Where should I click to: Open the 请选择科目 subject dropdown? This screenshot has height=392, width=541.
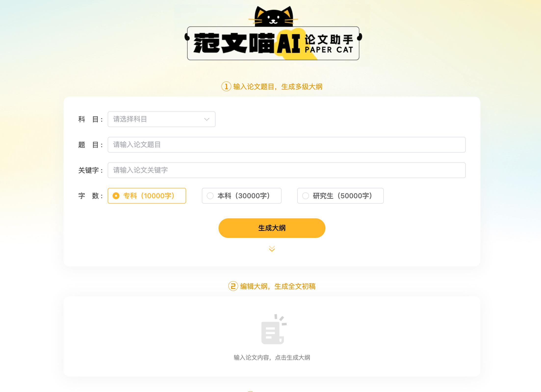[x=162, y=119]
